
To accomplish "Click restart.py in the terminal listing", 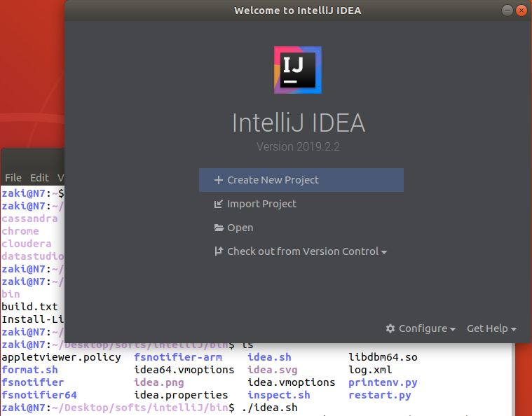I will tap(380, 395).
